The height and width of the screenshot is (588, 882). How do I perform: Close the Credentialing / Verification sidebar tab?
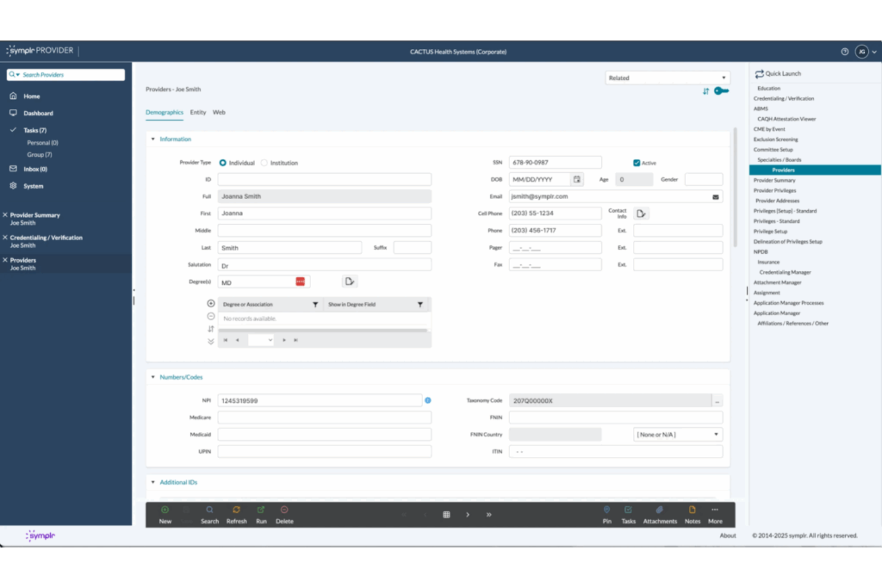5,237
